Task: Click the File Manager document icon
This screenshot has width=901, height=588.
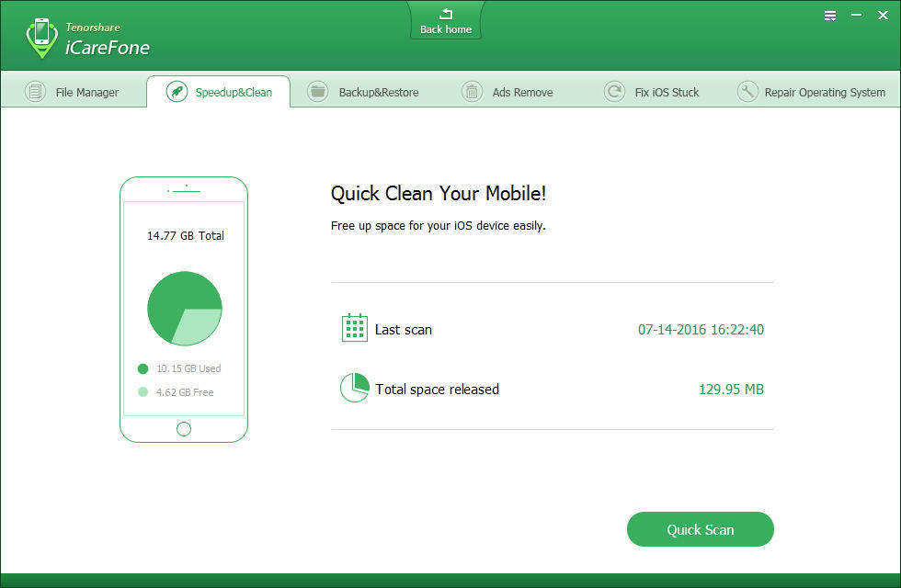Action: tap(35, 92)
